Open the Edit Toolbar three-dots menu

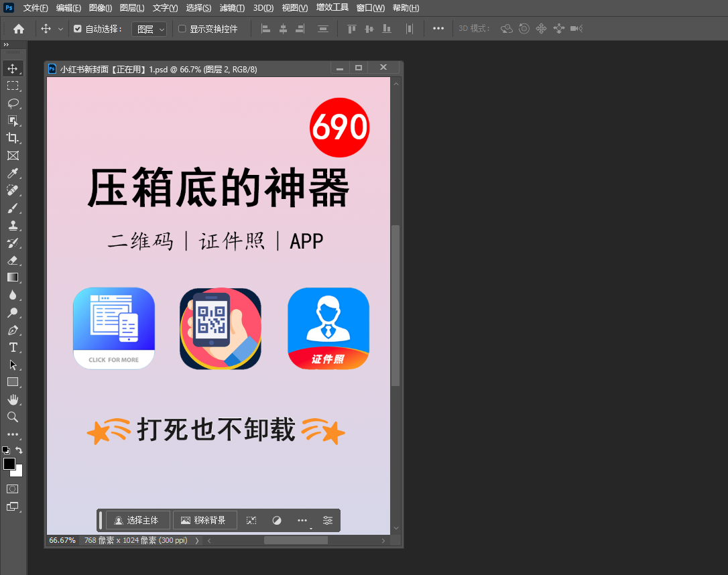tap(13, 434)
